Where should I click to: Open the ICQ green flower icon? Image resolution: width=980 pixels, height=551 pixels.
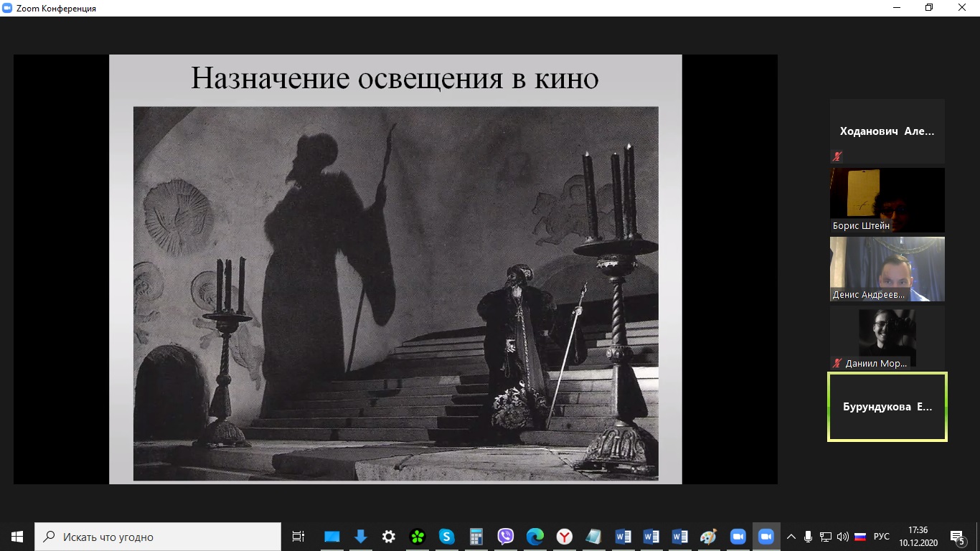pyautogui.click(x=418, y=537)
